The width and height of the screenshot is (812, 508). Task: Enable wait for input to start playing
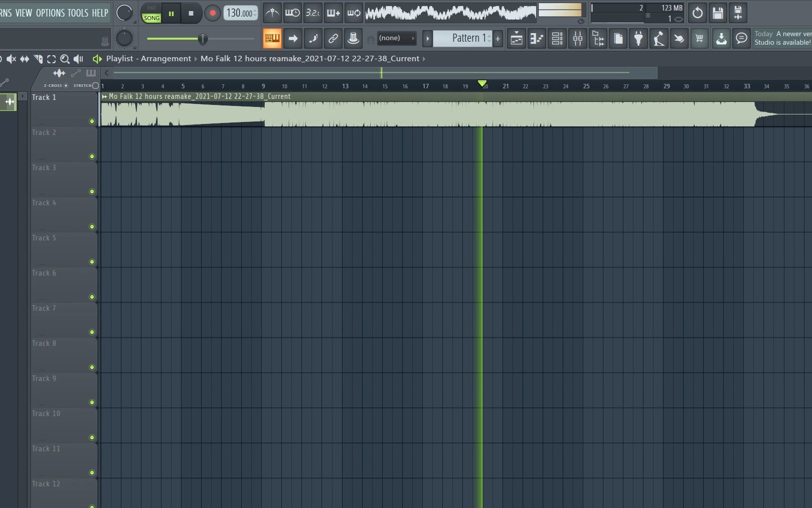click(x=292, y=13)
